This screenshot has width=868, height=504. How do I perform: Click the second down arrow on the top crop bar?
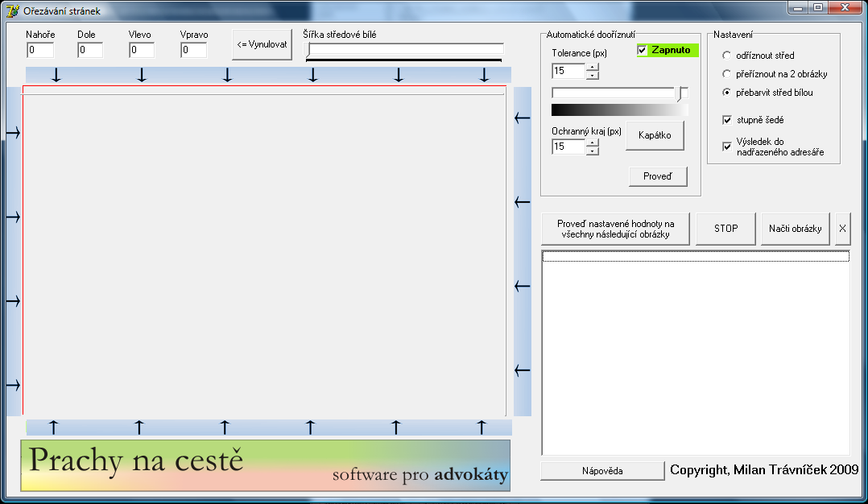tap(142, 75)
